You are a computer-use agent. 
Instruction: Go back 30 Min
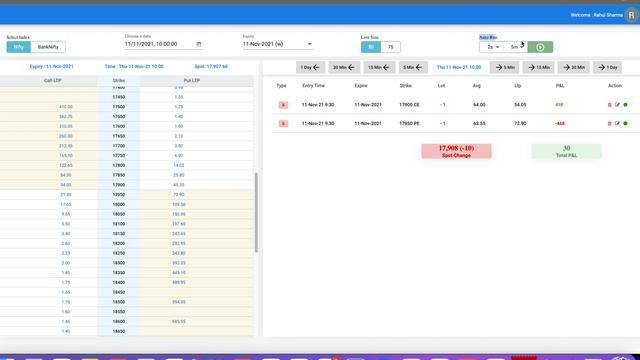pyautogui.click(x=344, y=67)
